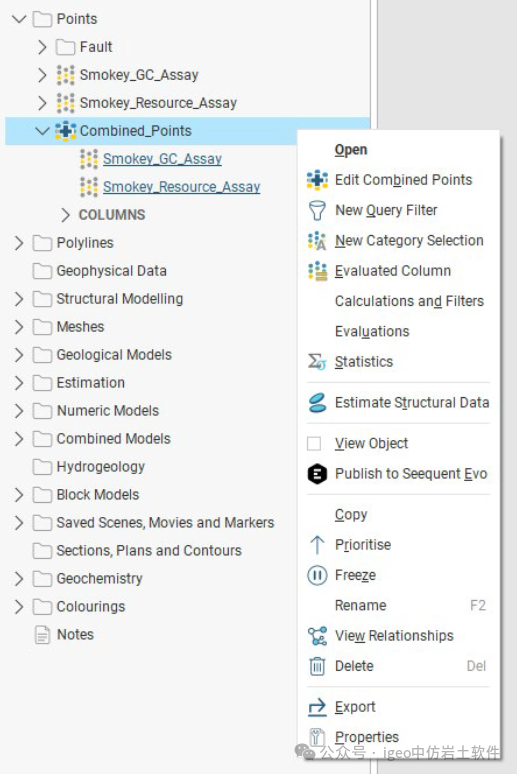Collapse the Points folder
The height and width of the screenshot is (774, 517).
point(19,19)
